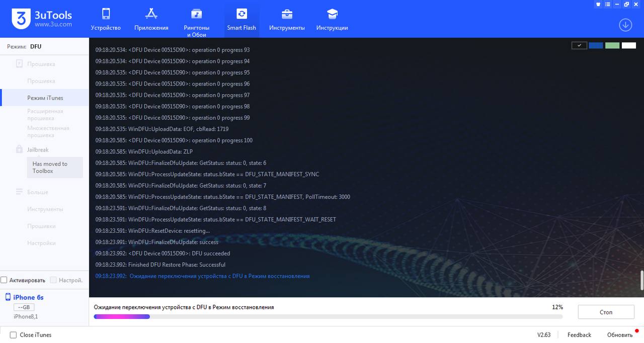Toggle the Активировать checkbox
This screenshot has height=343, width=644.
(x=4, y=280)
